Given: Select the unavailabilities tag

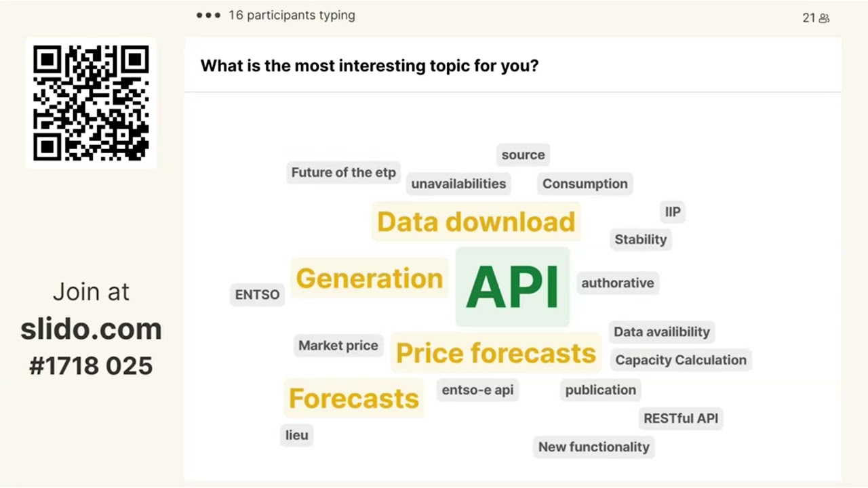Looking at the screenshot, I should (458, 184).
